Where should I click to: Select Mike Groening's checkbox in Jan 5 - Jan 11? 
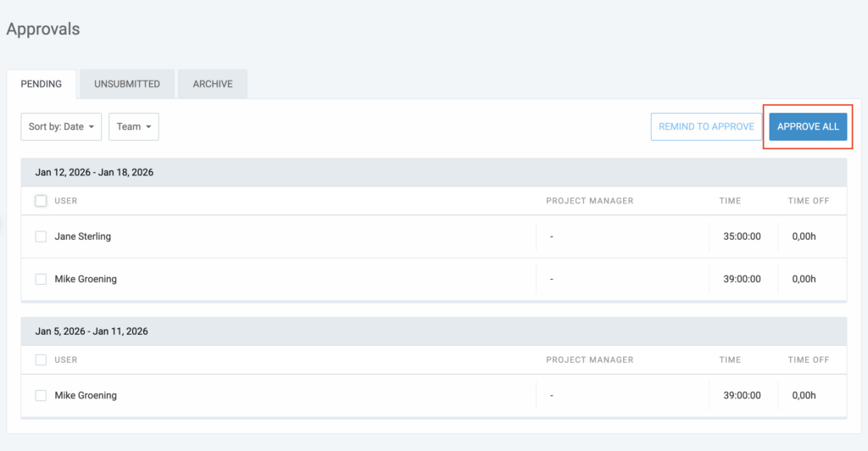pos(41,395)
